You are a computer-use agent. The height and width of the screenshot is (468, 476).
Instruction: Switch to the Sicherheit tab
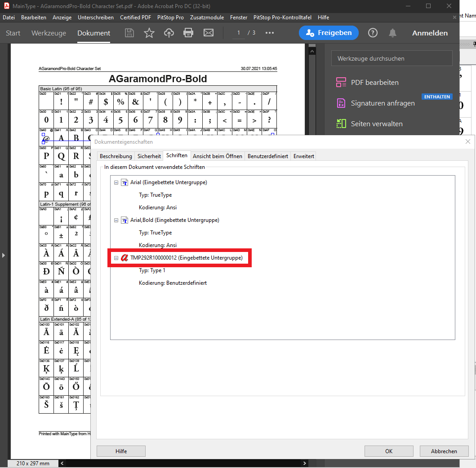(x=149, y=156)
